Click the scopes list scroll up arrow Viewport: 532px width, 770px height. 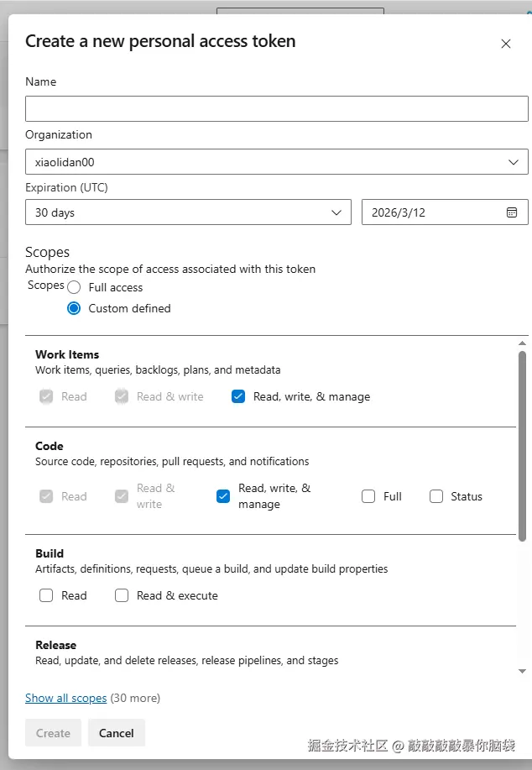tap(523, 343)
